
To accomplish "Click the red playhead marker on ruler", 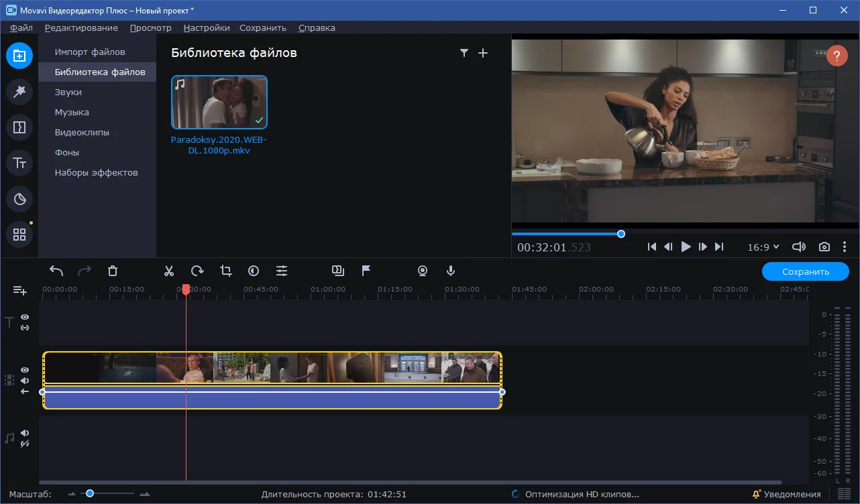I will click(186, 289).
